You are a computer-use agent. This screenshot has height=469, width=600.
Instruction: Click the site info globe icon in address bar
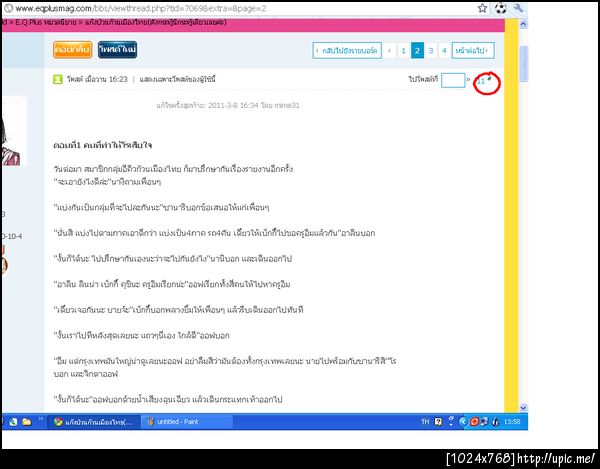[8, 8]
